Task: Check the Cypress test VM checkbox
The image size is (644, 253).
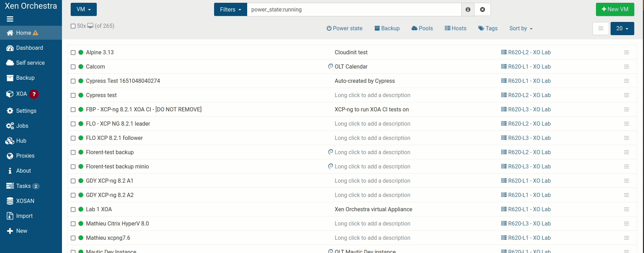Action: [x=73, y=95]
